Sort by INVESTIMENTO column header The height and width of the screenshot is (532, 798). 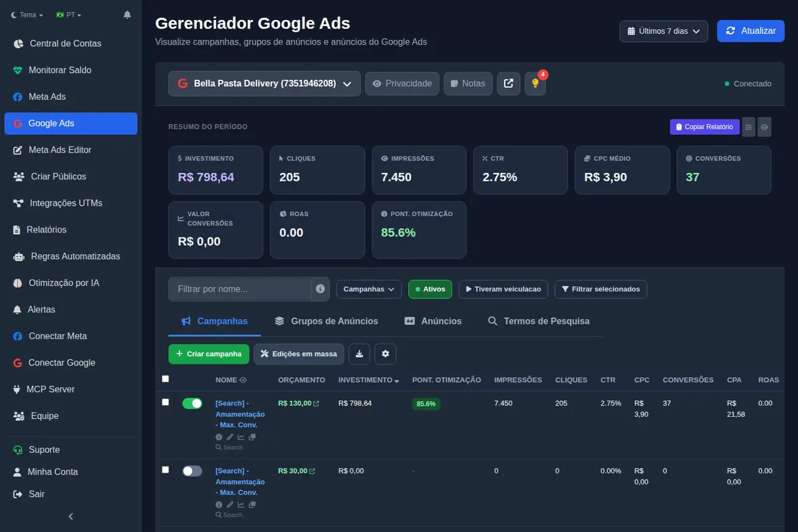(x=368, y=380)
